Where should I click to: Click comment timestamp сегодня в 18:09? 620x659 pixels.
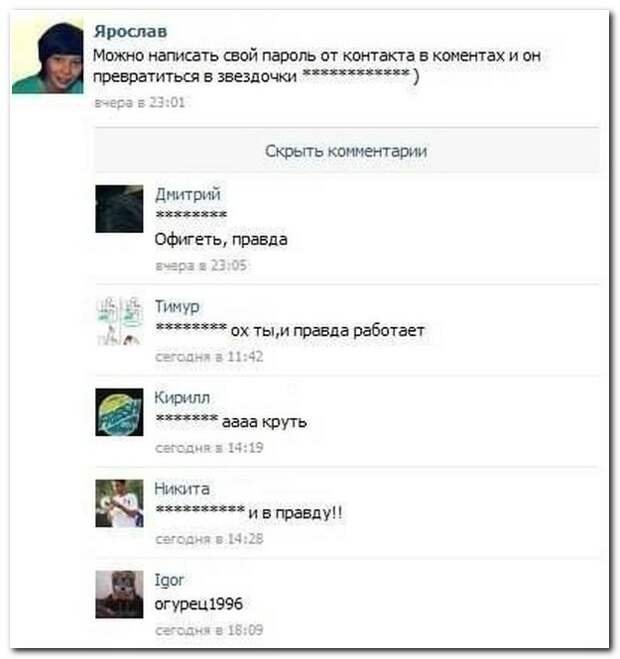click(x=209, y=630)
